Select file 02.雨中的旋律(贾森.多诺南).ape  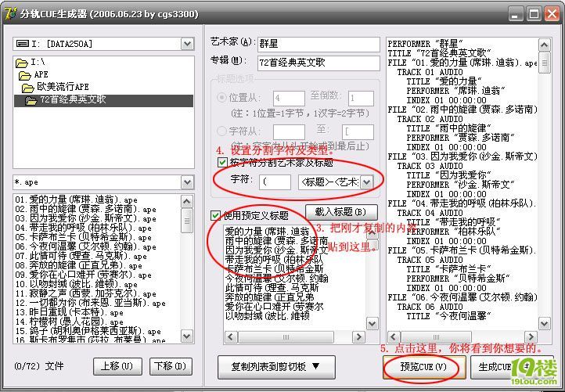[85, 209]
